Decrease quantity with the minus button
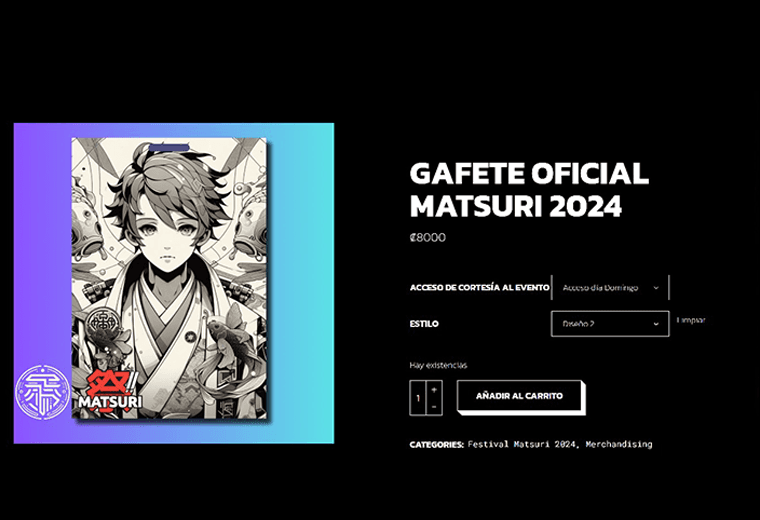This screenshot has width=760, height=520. (434, 407)
